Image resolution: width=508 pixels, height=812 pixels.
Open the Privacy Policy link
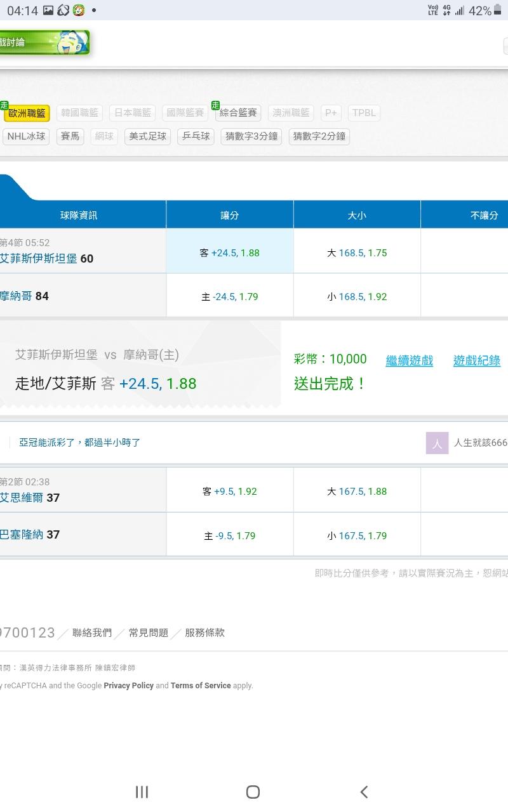point(128,686)
